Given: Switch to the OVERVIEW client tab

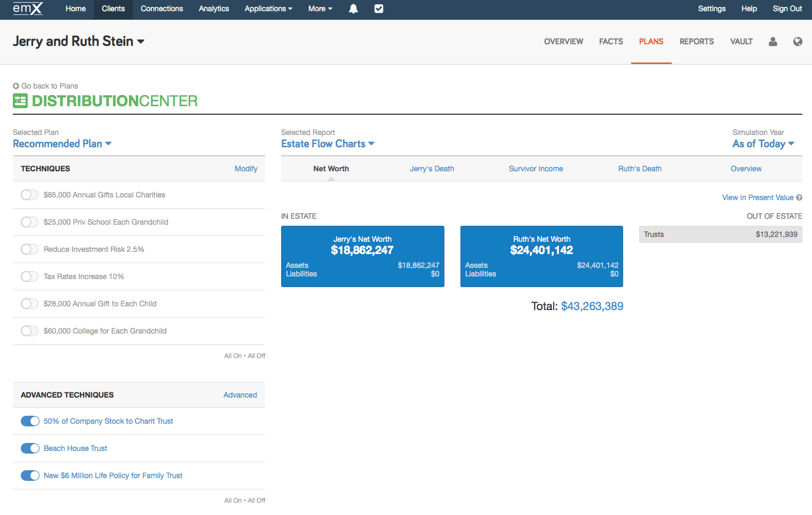Looking at the screenshot, I should [x=563, y=42].
